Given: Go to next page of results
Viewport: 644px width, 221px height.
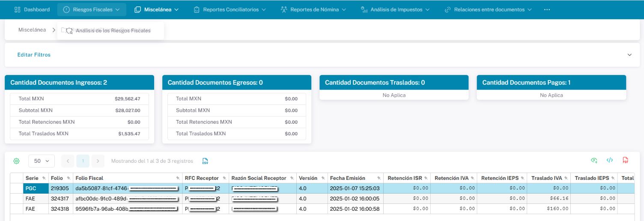Looking at the screenshot, I should [x=98, y=161].
